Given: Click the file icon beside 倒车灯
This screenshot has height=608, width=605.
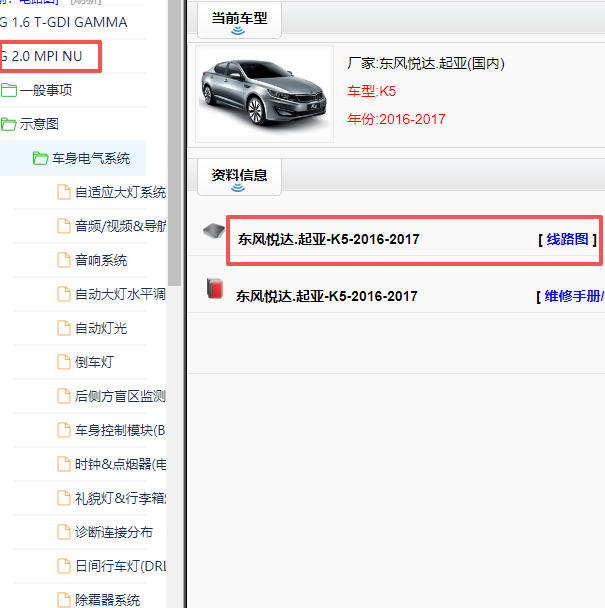Looking at the screenshot, I should click(64, 362).
